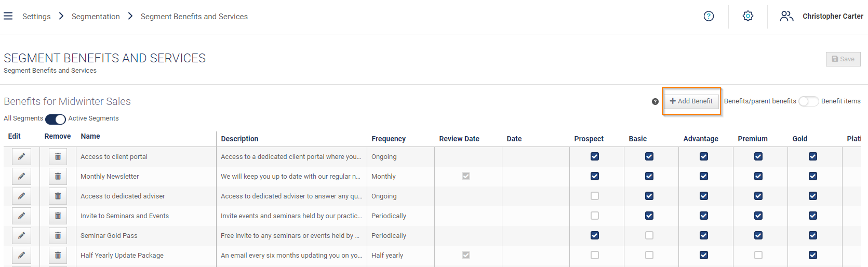Go to Segmentation breadcrumb
868x267 pixels.
point(96,17)
